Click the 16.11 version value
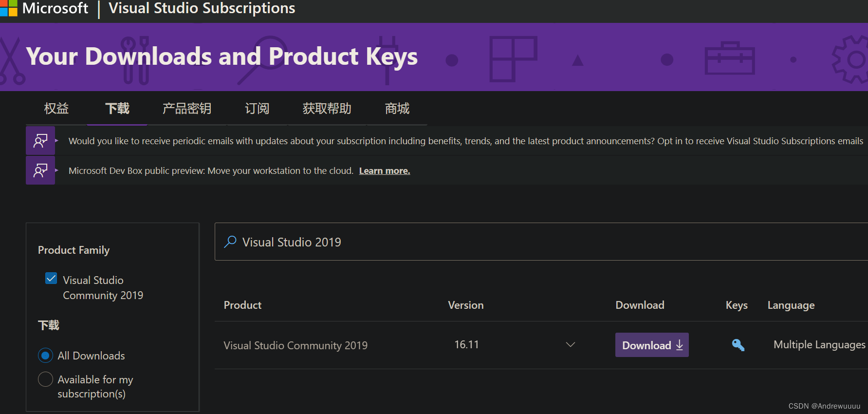The height and width of the screenshot is (414, 868). click(x=466, y=345)
